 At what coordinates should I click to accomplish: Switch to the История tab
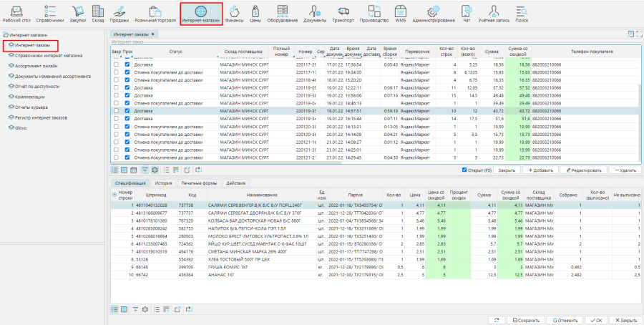point(164,183)
